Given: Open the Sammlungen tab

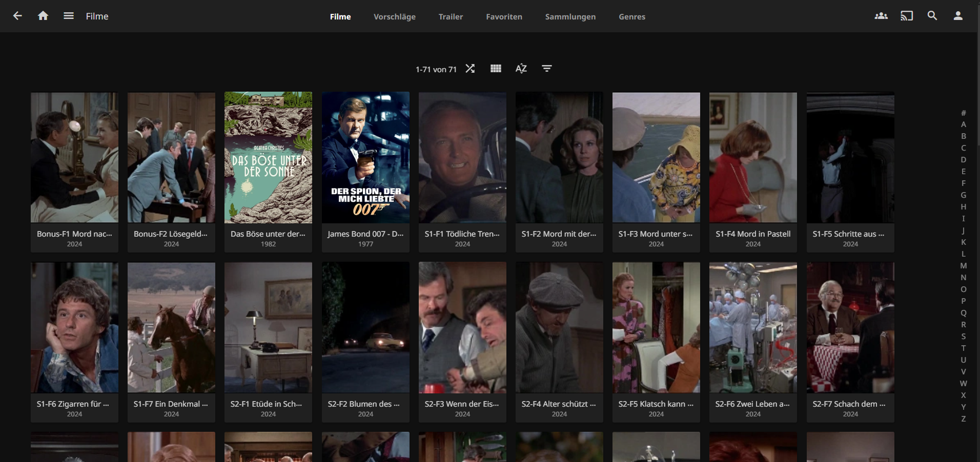Looking at the screenshot, I should pyautogui.click(x=570, y=17).
